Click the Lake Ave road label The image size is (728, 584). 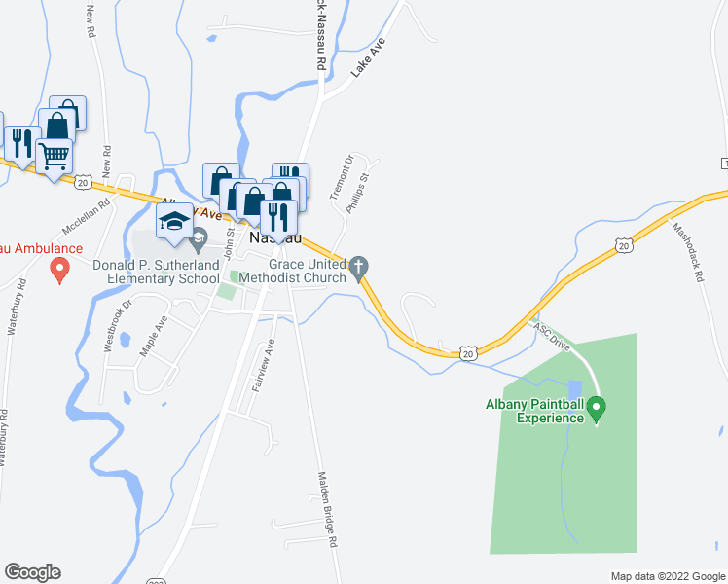(367, 57)
